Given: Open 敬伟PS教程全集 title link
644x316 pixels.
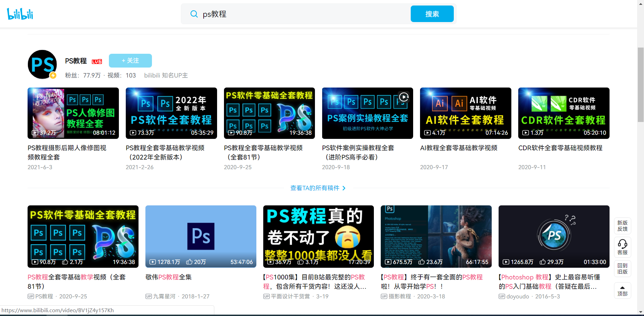Looking at the screenshot, I should [x=168, y=277].
